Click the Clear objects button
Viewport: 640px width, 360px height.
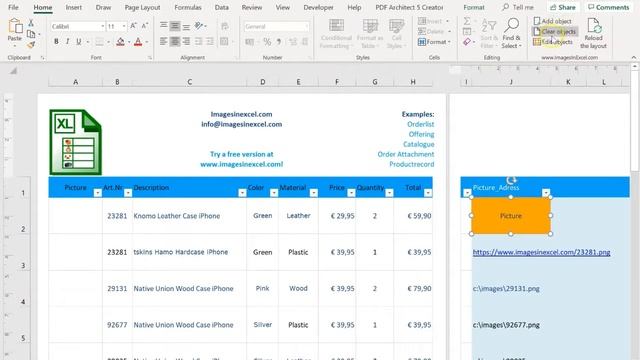point(555,31)
